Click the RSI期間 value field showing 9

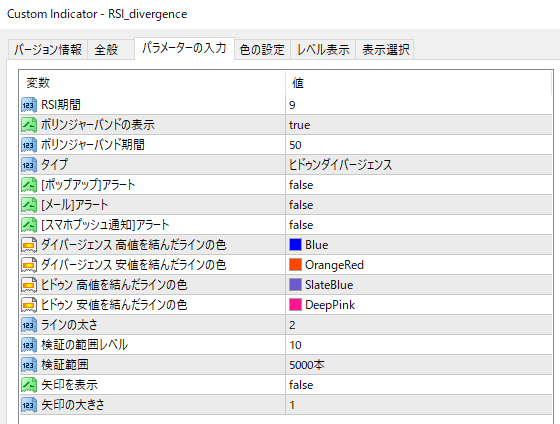click(x=419, y=105)
